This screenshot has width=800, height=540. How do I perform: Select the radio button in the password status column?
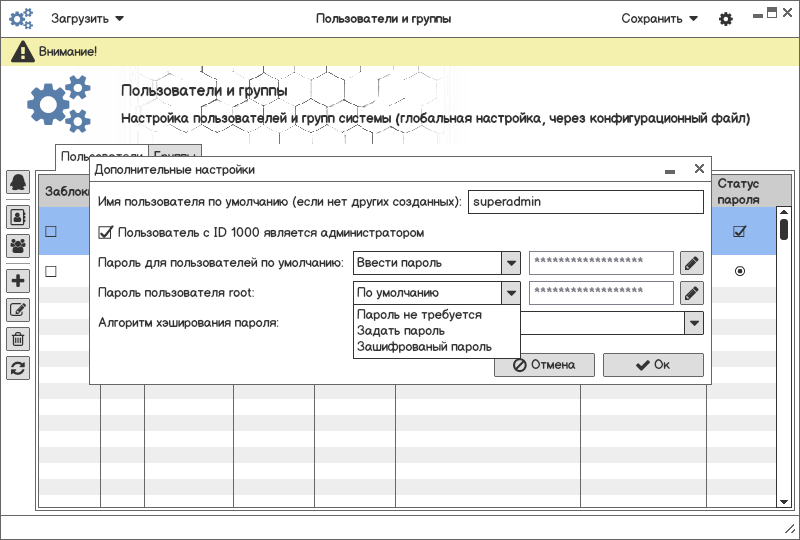[x=740, y=271]
